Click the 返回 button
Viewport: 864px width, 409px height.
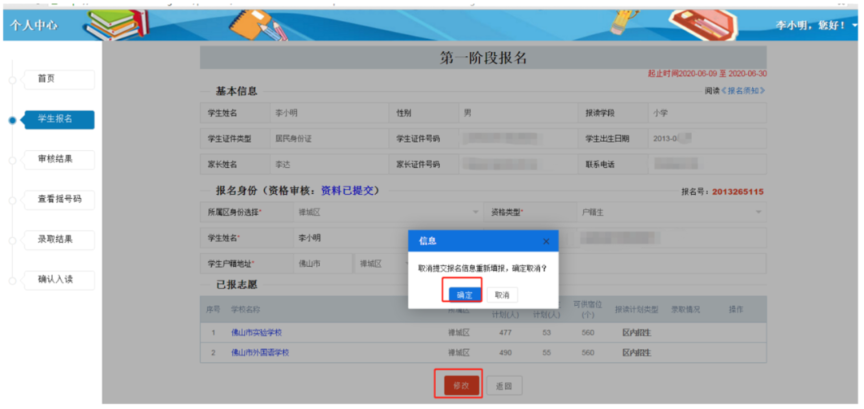pyautogui.click(x=503, y=385)
